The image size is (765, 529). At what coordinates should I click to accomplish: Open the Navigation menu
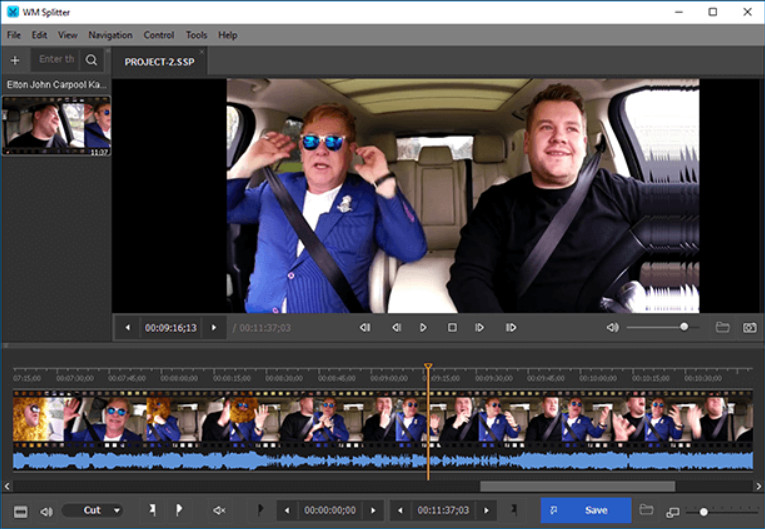[110, 35]
